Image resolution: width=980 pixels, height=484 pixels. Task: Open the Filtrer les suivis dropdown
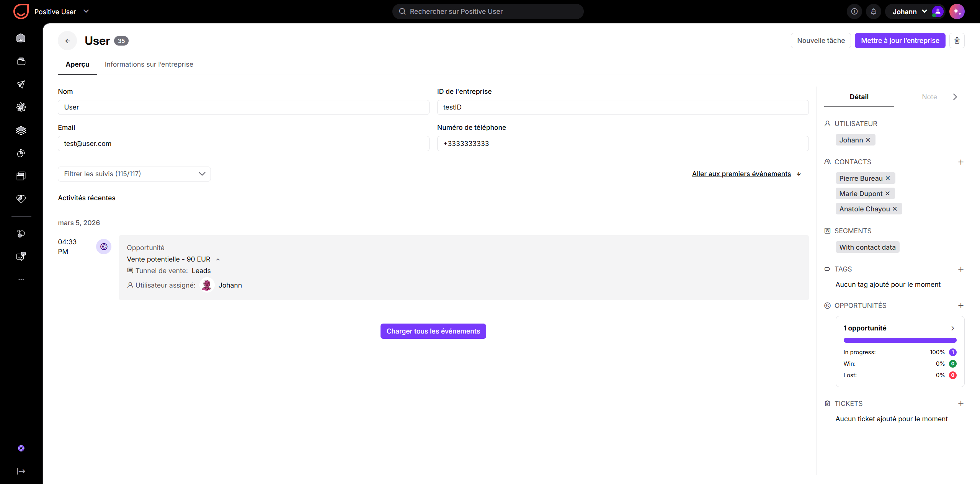134,174
